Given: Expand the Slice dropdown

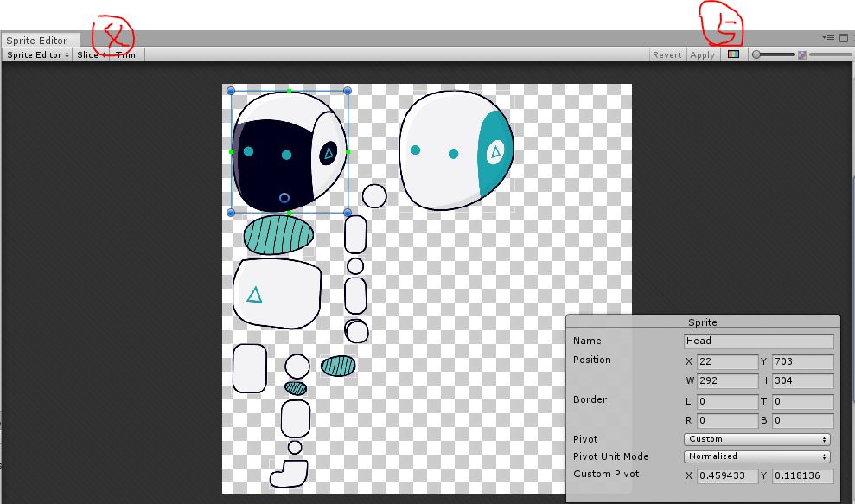Looking at the screenshot, I should pyautogui.click(x=87, y=54).
